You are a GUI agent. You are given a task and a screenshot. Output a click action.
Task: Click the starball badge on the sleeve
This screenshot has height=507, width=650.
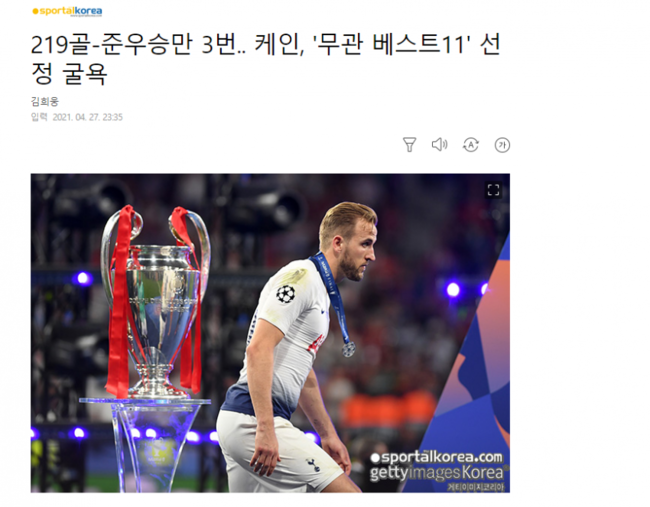(x=285, y=294)
